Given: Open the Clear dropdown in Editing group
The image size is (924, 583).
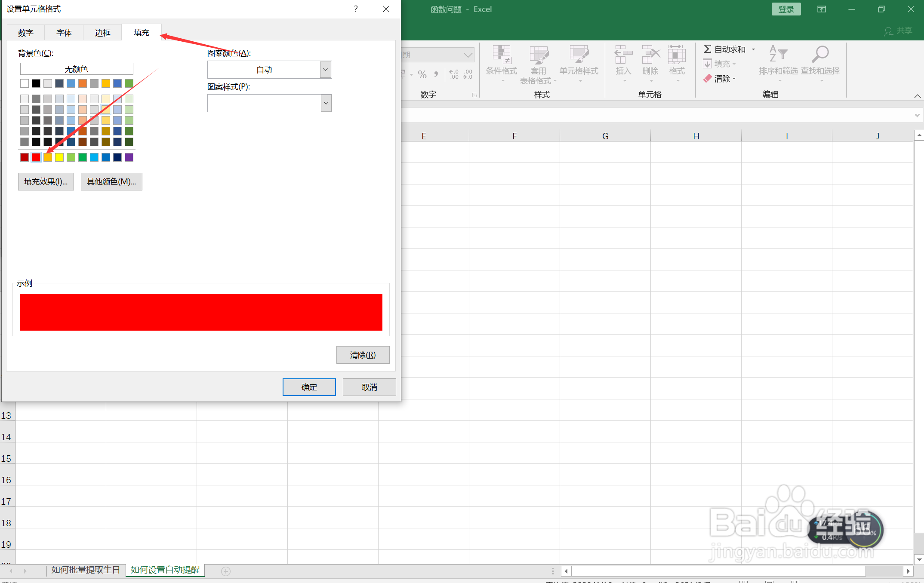Looking at the screenshot, I should (x=721, y=79).
